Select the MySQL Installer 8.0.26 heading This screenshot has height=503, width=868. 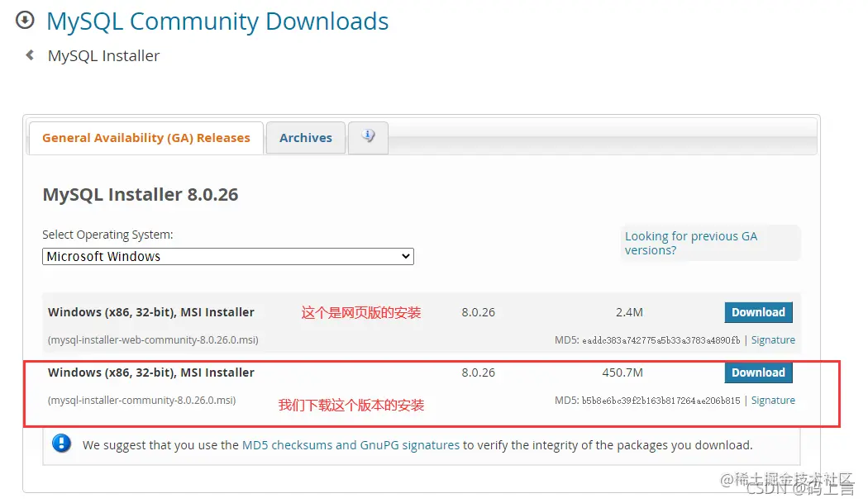pos(141,195)
